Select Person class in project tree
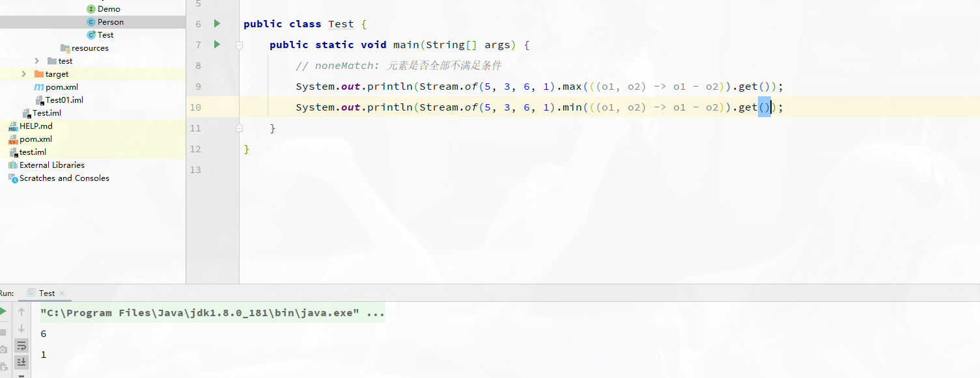The height and width of the screenshot is (378, 980). tap(111, 21)
